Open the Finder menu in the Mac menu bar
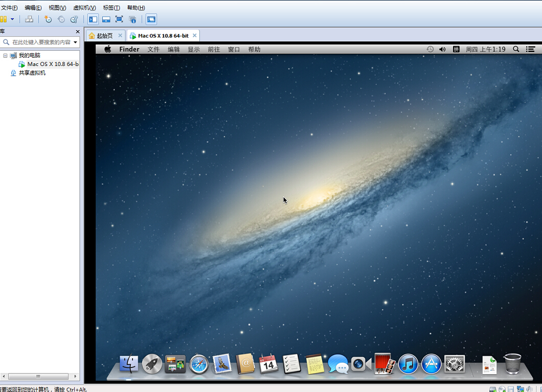This screenshot has width=542, height=392. point(129,49)
